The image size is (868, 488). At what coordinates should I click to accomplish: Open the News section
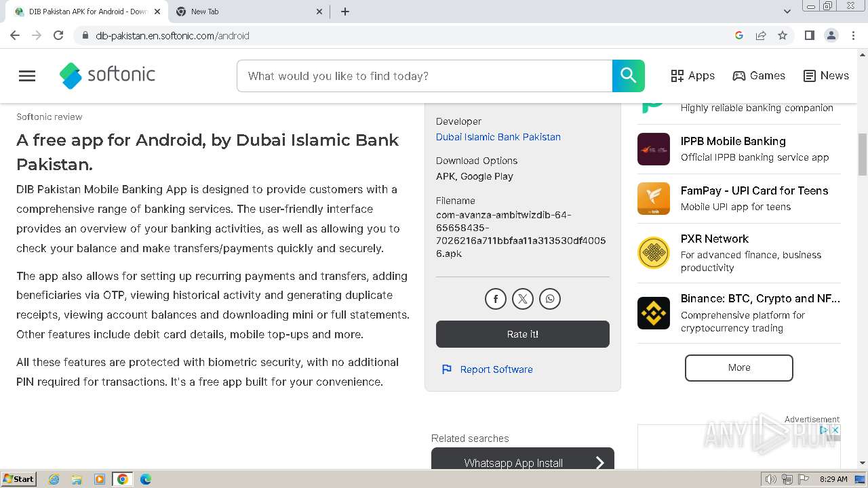point(826,76)
